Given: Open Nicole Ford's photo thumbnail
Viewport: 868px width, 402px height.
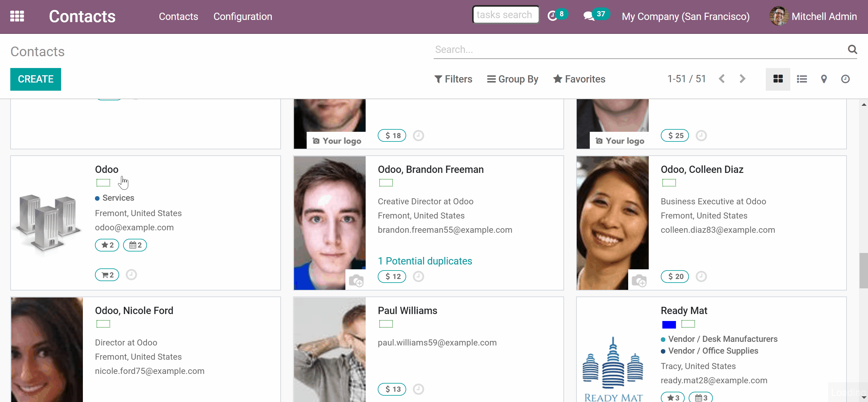Looking at the screenshot, I should coord(47,349).
